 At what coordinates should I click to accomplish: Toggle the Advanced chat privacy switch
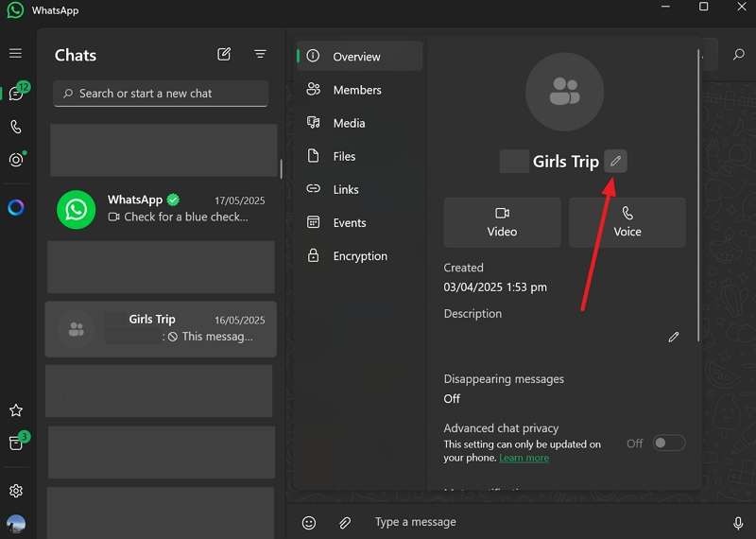click(669, 443)
